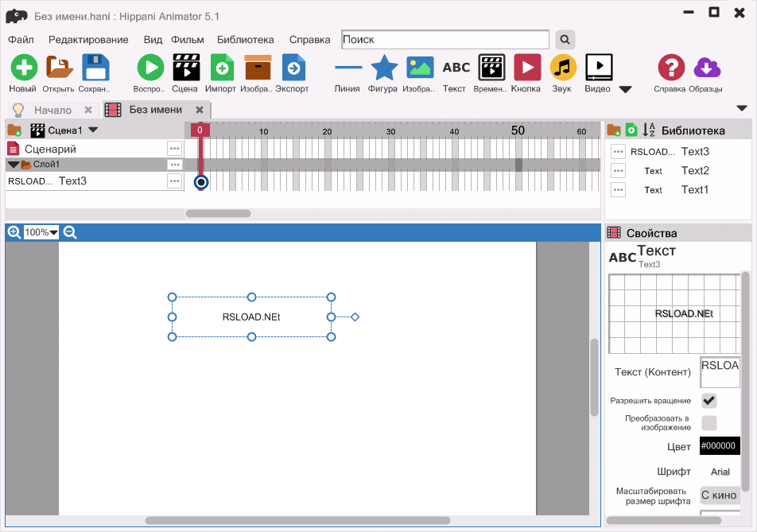Viewport: 757px width, 532px height.
Task: Zoom in on the stage
Action: [14, 232]
